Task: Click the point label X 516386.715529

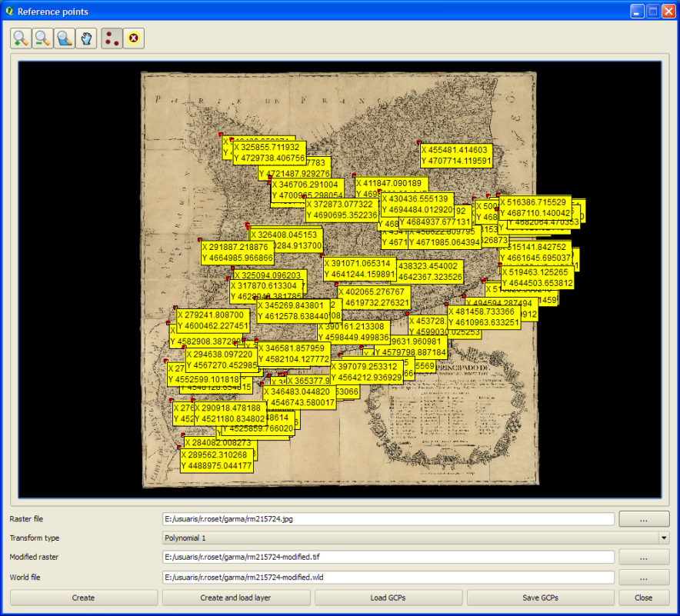Action: [x=535, y=208]
